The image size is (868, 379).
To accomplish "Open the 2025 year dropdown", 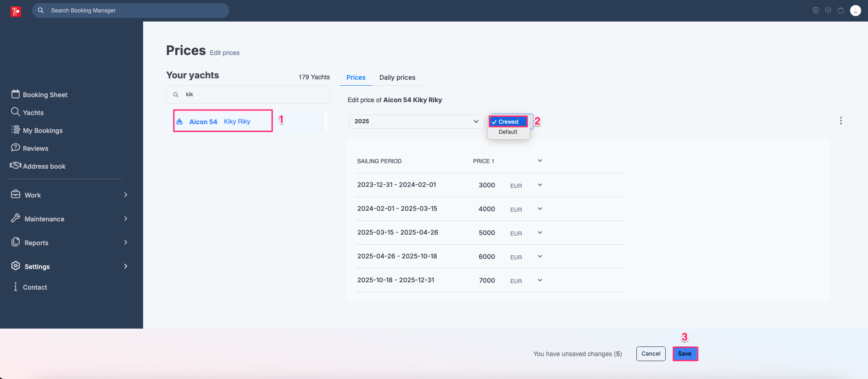I will [x=417, y=121].
